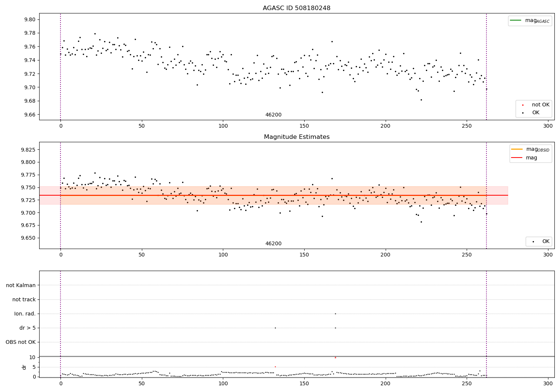Click the 9.80 tick on top plot
Screen dimensions: 560x392
30,19
